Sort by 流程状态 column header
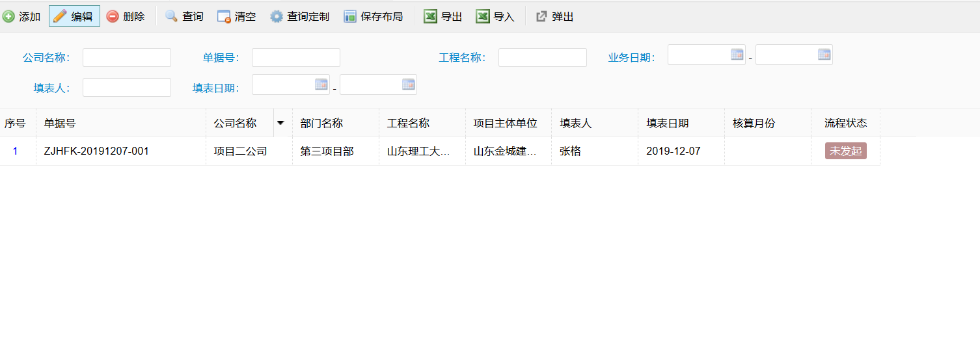This screenshot has width=980, height=349. 845,123
